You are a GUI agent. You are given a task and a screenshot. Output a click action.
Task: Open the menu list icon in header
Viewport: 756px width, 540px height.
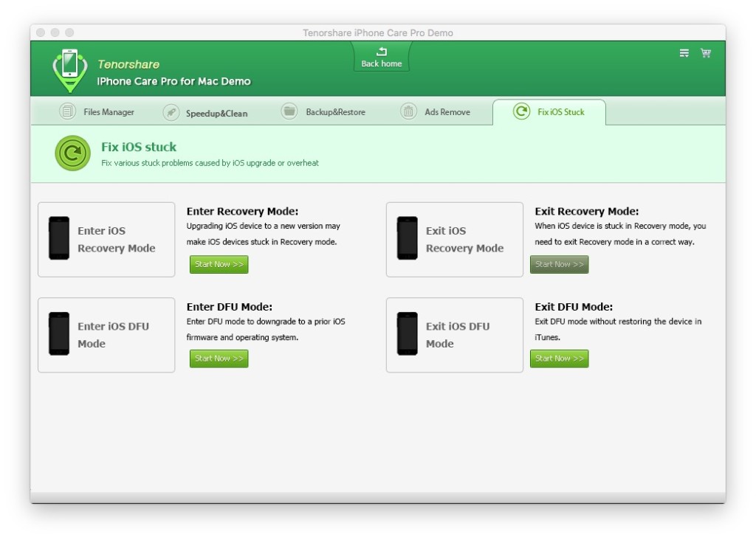(x=684, y=53)
